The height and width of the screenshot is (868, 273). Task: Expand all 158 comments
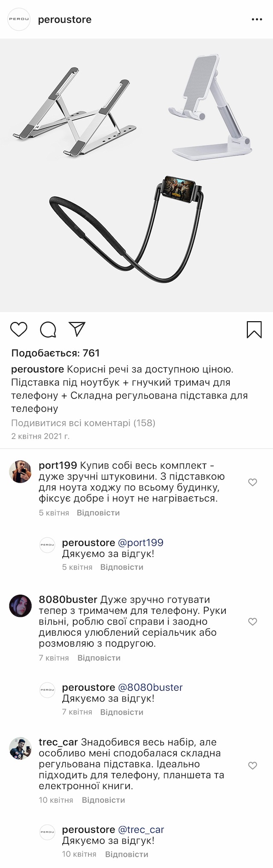pos(83,423)
